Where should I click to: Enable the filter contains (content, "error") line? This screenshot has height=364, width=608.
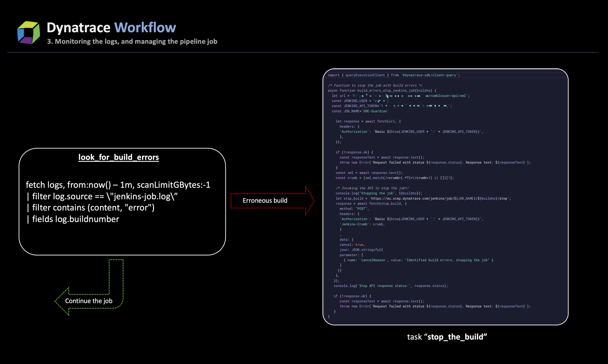90,208
